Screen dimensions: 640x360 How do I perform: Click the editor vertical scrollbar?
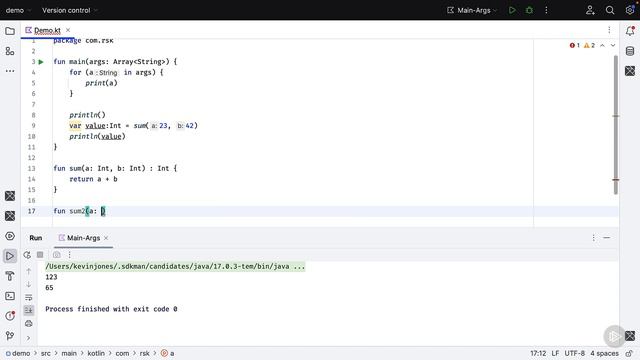[616, 125]
